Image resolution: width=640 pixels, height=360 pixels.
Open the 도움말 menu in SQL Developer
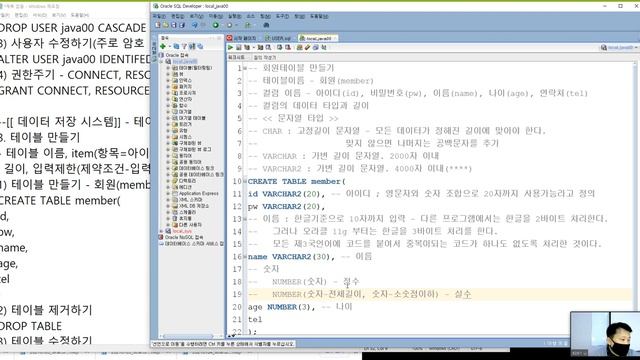tap(319, 16)
